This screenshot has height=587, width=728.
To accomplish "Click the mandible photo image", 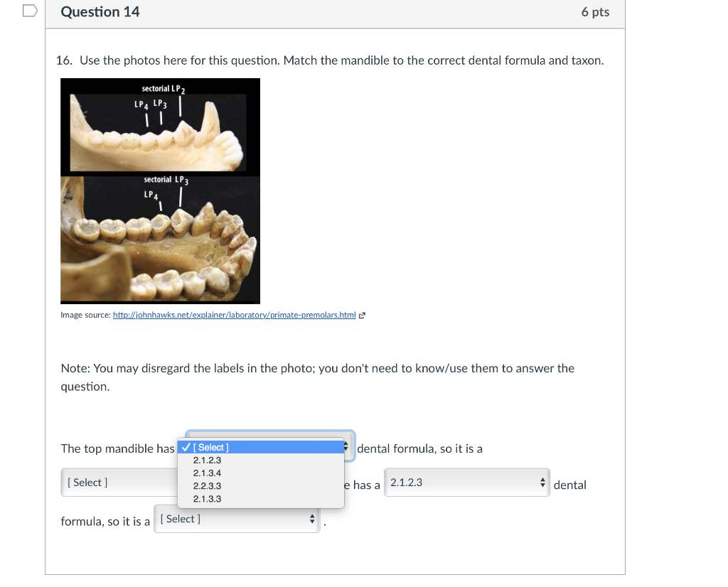I will click(x=160, y=190).
